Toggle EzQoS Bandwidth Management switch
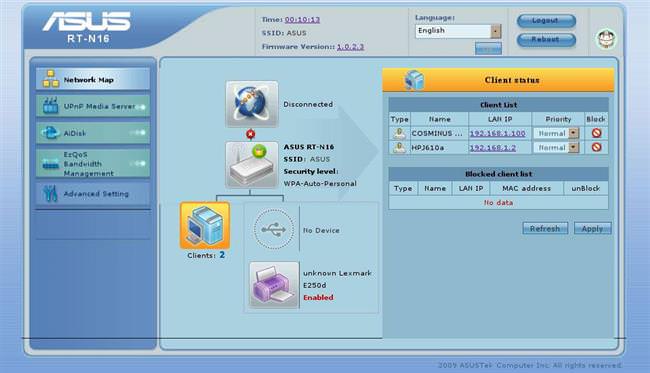This screenshot has height=373, width=650. [x=138, y=163]
